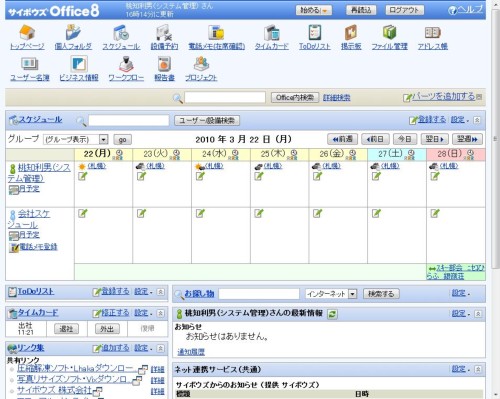This screenshot has width=500, height=399.
Task: Open the 掲示板 bulletin board icon
Action: tap(351, 33)
